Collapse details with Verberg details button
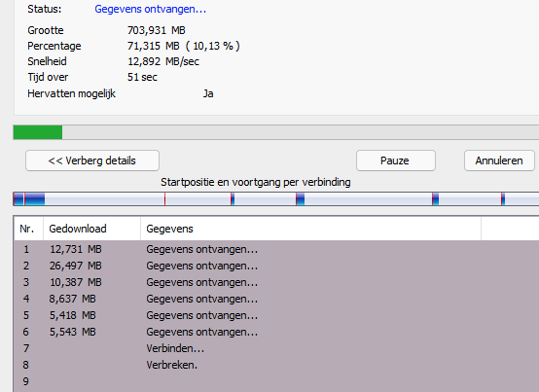The height and width of the screenshot is (392, 539). (92, 160)
